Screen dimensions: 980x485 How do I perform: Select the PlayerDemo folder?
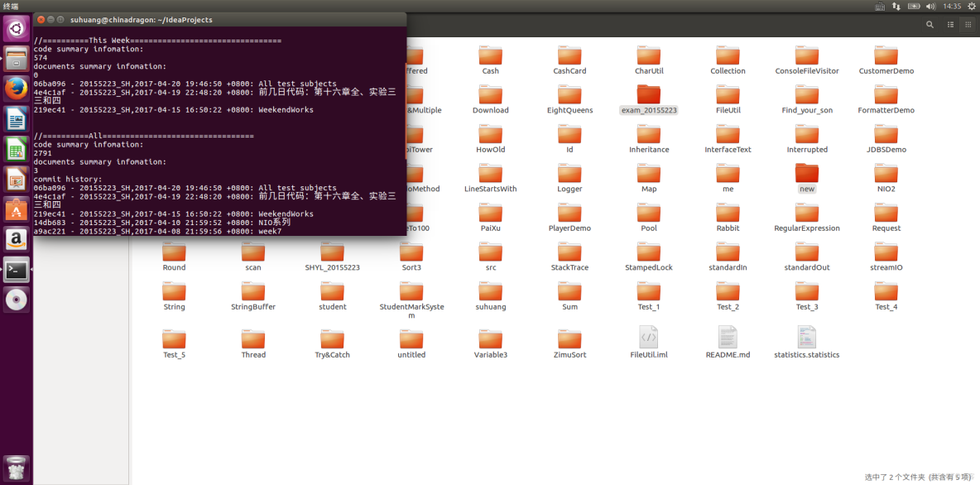[569, 218]
